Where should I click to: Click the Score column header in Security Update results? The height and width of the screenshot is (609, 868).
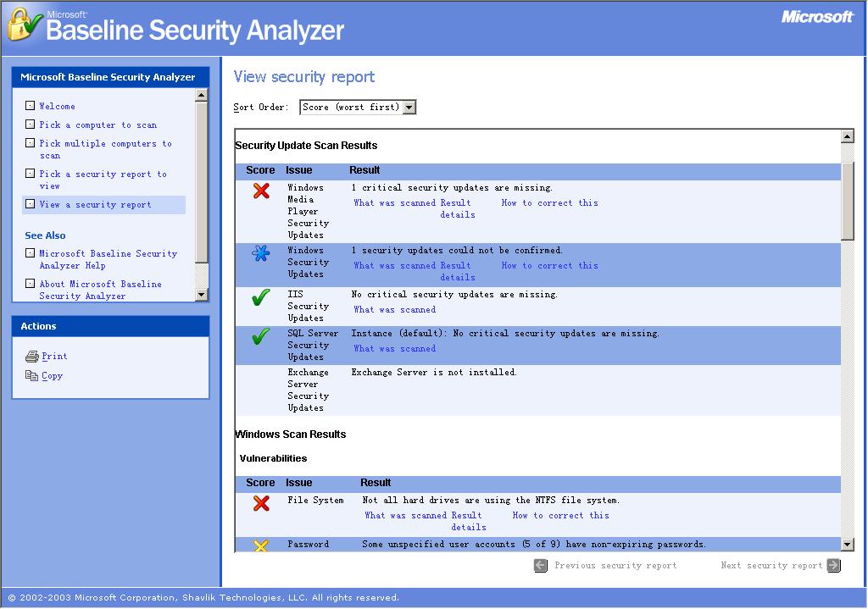tap(260, 170)
